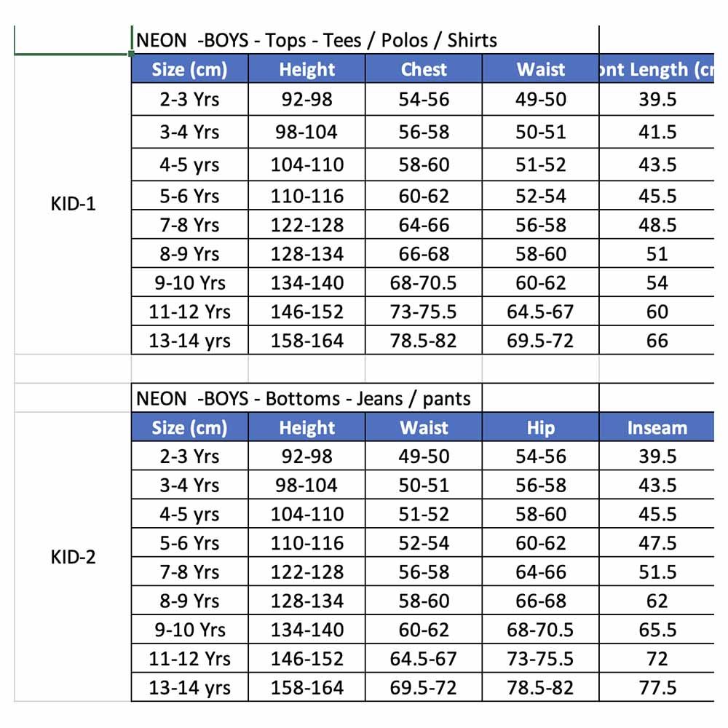Click the 11-12 Yrs waist cell 64.5-67 in tops

540,311
